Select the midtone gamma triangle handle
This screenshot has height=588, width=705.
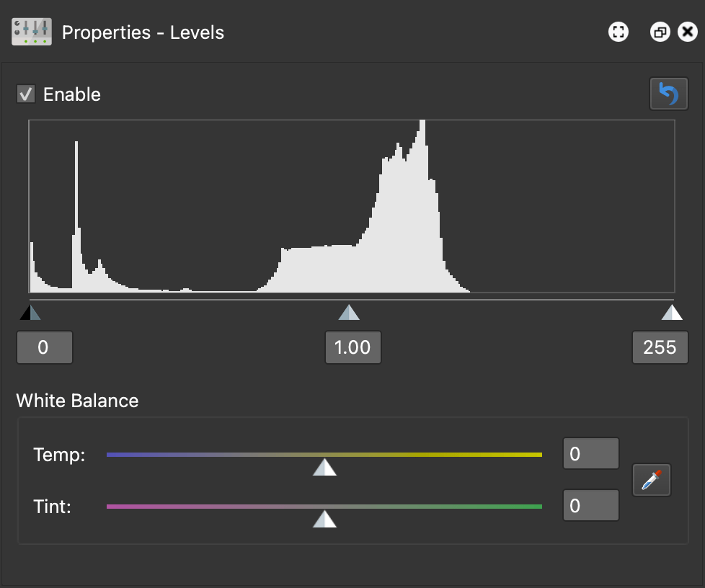click(x=349, y=313)
